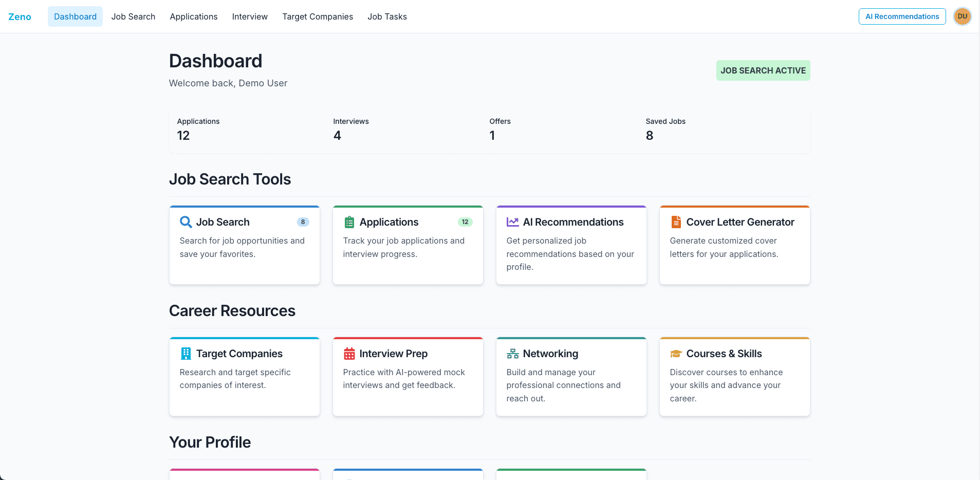Click the Interviews stat label
Viewport: 980px width, 480px height.
(351, 121)
